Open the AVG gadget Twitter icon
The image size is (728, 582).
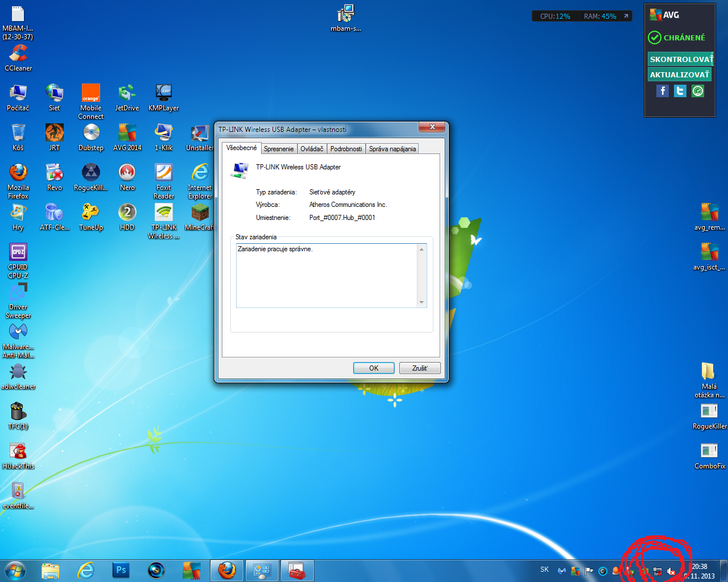[680, 91]
